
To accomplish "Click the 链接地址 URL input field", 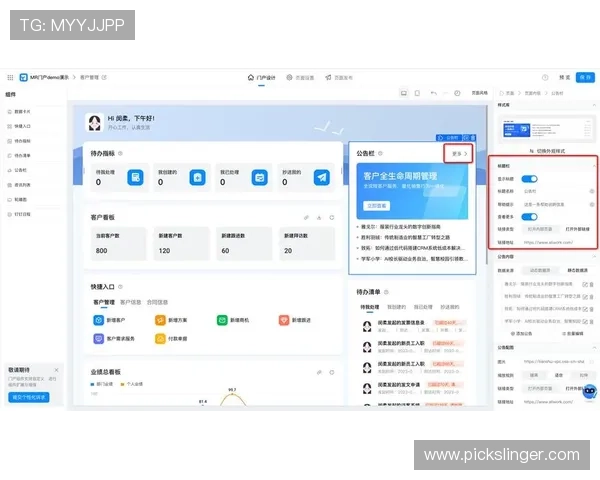I will point(558,241).
